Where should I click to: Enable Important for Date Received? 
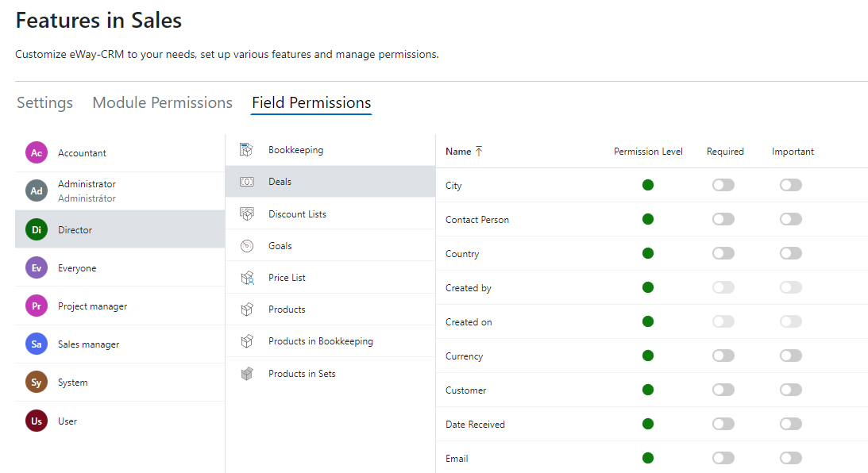click(791, 425)
